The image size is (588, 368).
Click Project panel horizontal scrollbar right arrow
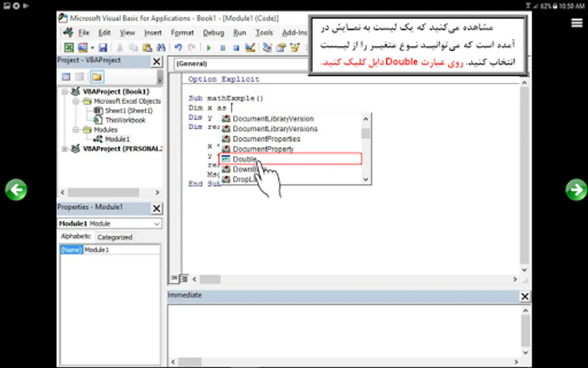[x=157, y=192]
